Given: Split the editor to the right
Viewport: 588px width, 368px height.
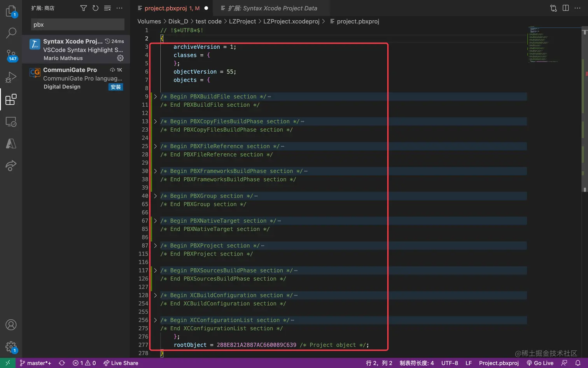Looking at the screenshot, I should click(x=566, y=8).
